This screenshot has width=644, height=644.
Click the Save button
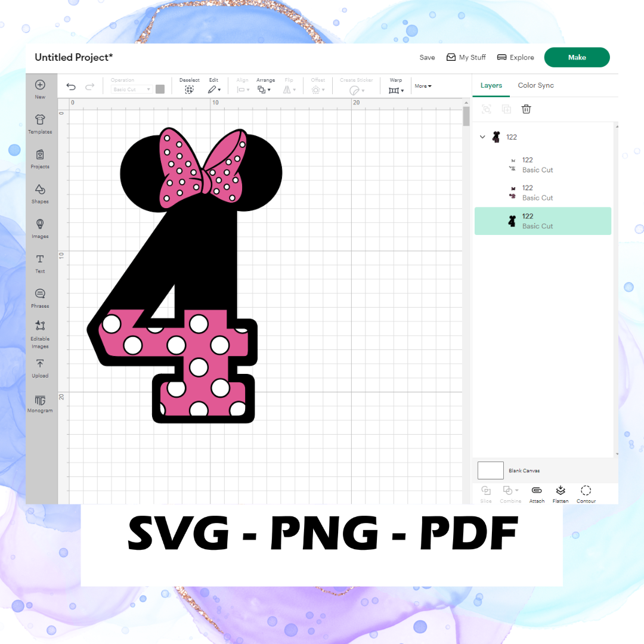(427, 57)
